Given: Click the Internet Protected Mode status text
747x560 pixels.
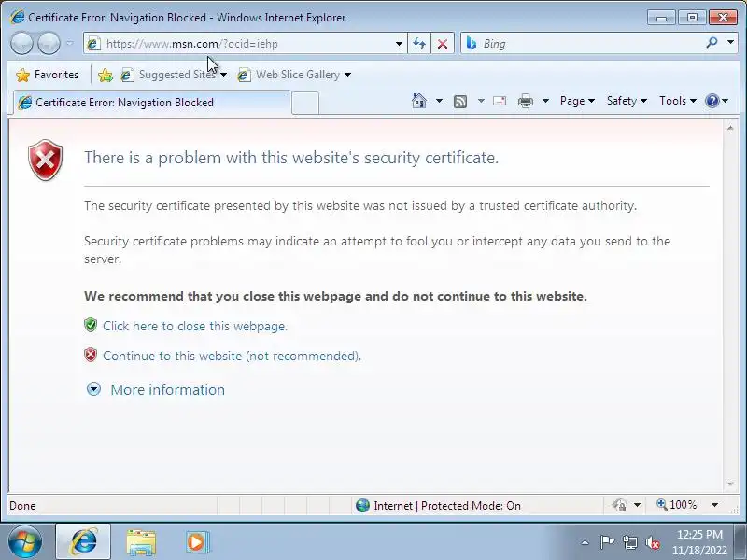Looking at the screenshot, I should click(x=447, y=506).
